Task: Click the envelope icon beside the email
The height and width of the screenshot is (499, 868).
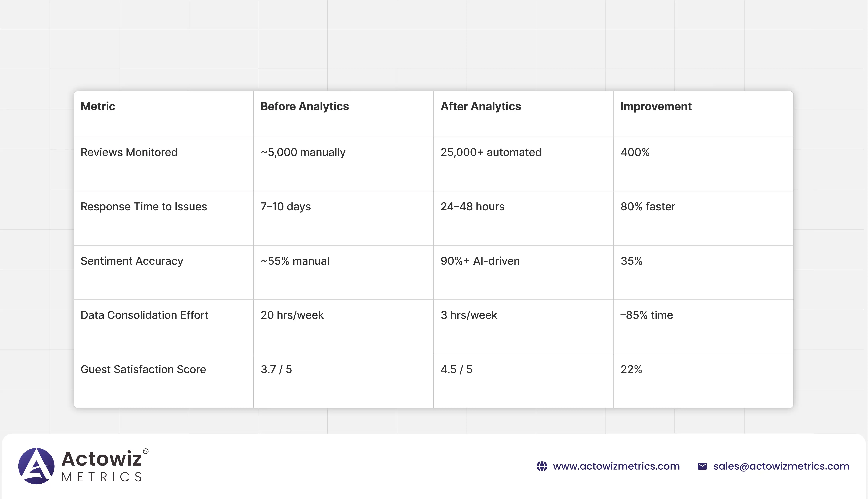Action: click(702, 466)
